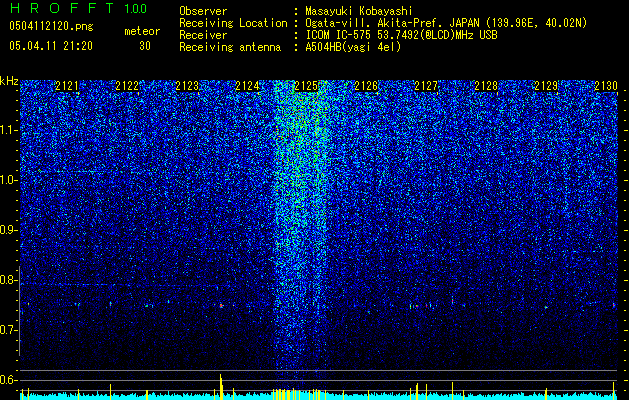Click the Receiving Location label

coord(233,23)
